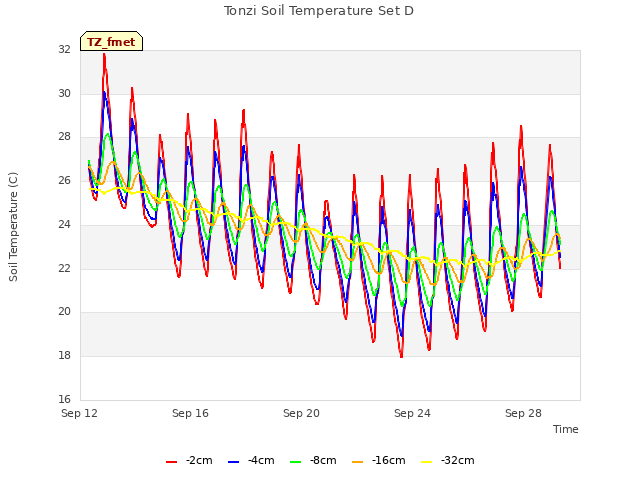Screen dimensions: 640x480
Task: Click the orange -16cm legend swatch
Action: click(357, 462)
